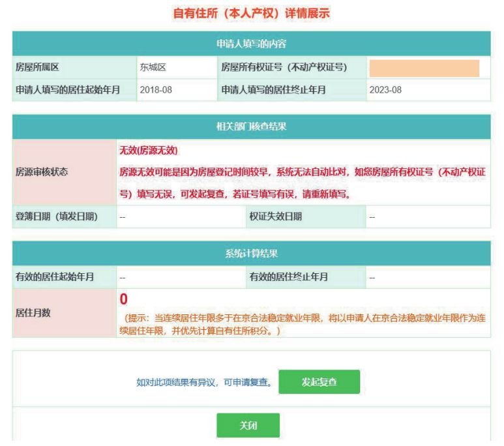Click the 2018-08 start date value
504x446 pixels.
(x=156, y=90)
